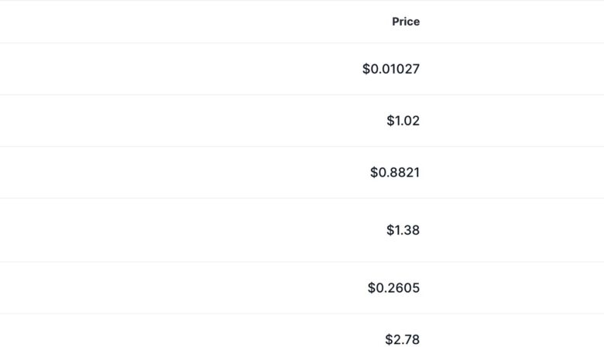This screenshot has width=604, height=364.
Task: Click the $2.78 price value
Action: (x=402, y=339)
